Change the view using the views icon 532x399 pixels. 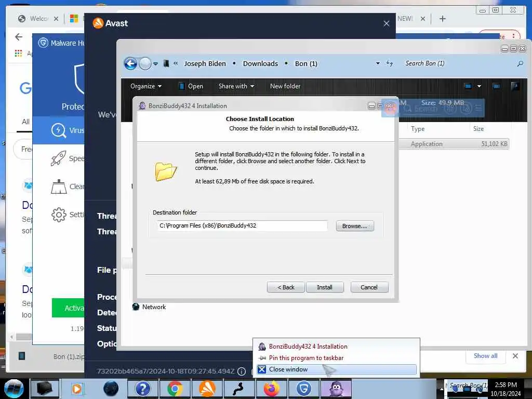click(x=468, y=86)
